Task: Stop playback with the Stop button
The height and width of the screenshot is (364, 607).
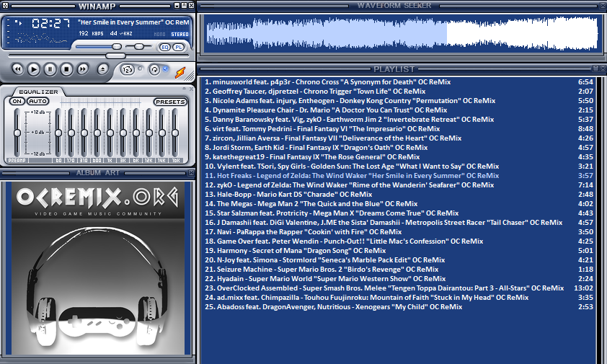Action: click(66, 69)
